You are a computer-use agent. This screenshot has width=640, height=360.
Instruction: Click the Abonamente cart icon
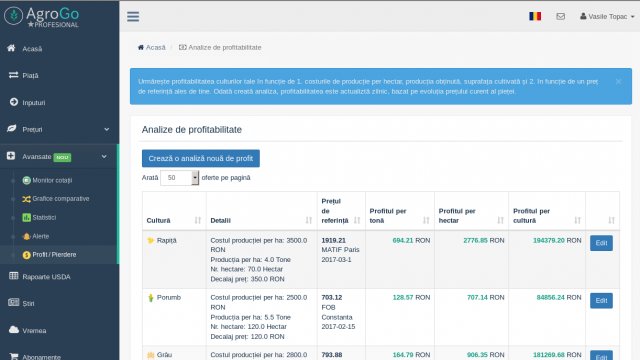tap(13, 356)
